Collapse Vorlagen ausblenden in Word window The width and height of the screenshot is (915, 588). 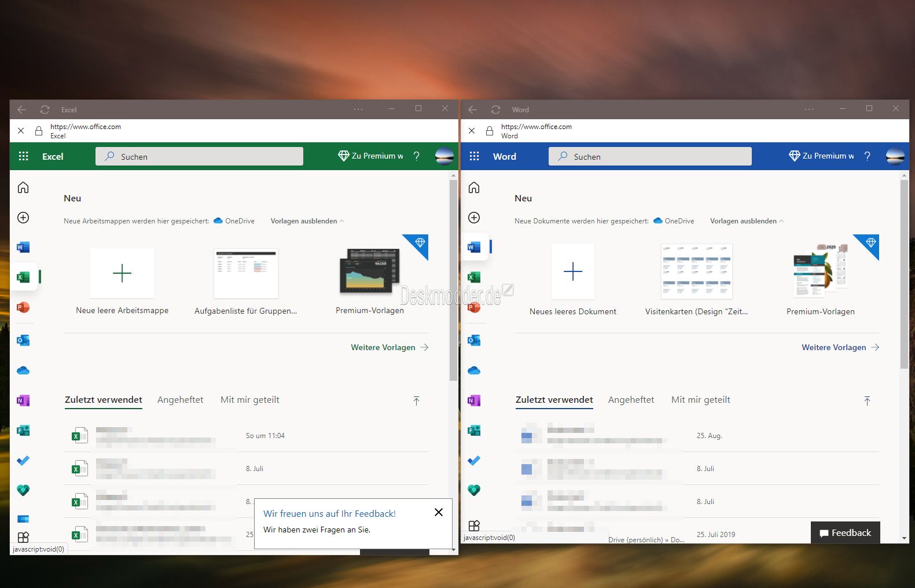(747, 221)
